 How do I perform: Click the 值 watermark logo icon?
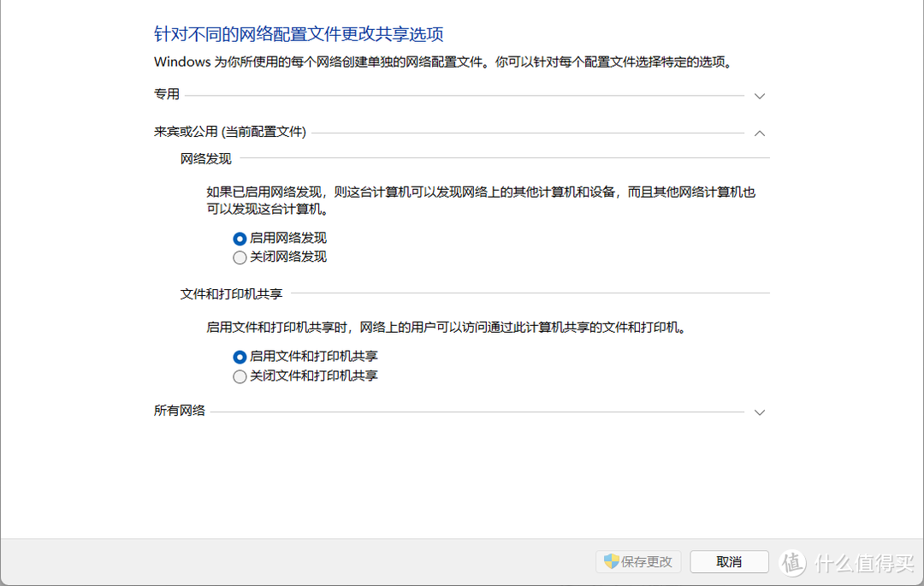tap(793, 562)
